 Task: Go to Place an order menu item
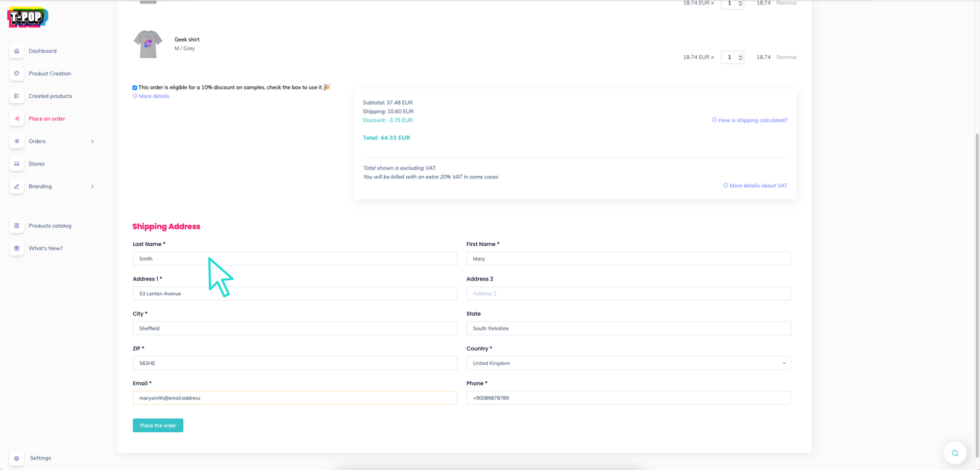(47, 118)
